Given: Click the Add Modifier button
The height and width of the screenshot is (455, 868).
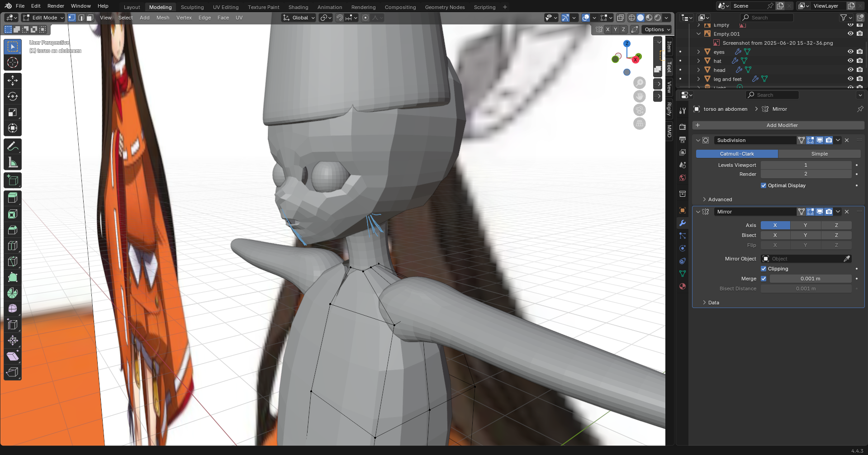Looking at the screenshot, I should [778, 125].
